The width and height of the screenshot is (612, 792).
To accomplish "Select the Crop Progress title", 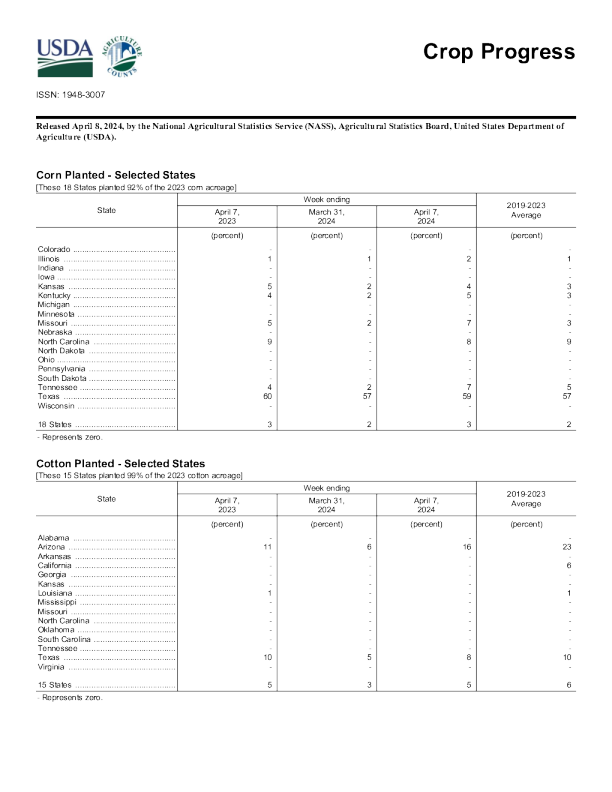I will click(x=498, y=52).
